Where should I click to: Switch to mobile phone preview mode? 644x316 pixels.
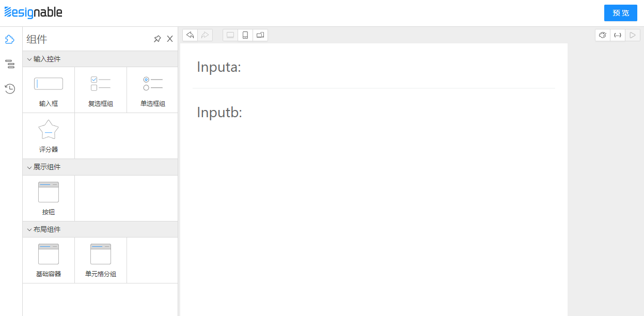tap(245, 35)
